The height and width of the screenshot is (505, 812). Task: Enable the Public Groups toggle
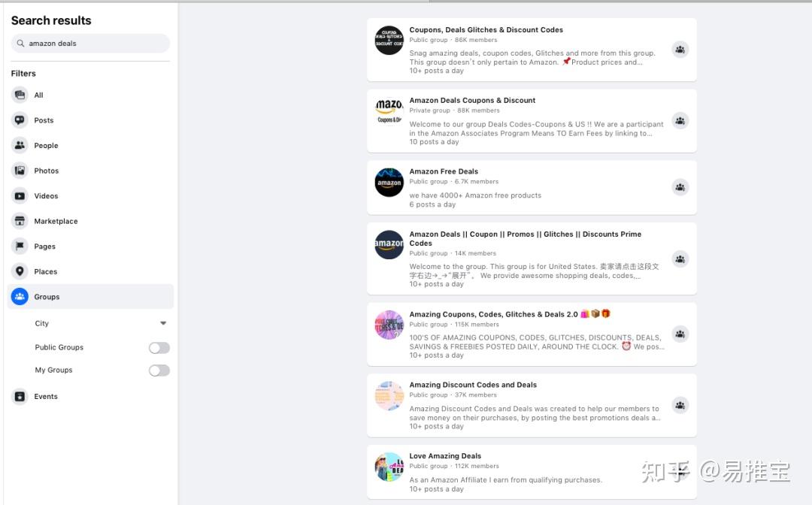[x=159, y=348]
